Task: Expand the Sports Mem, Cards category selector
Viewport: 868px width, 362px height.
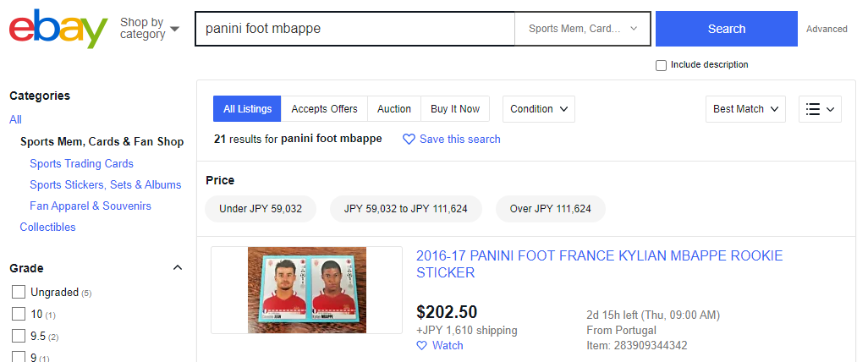Action: [x=582, y=29]
